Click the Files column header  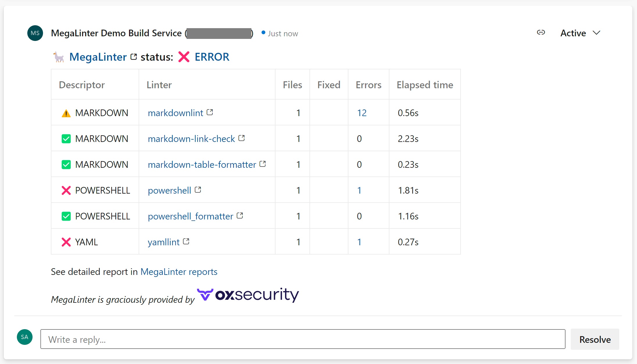(x=292, y=85)
